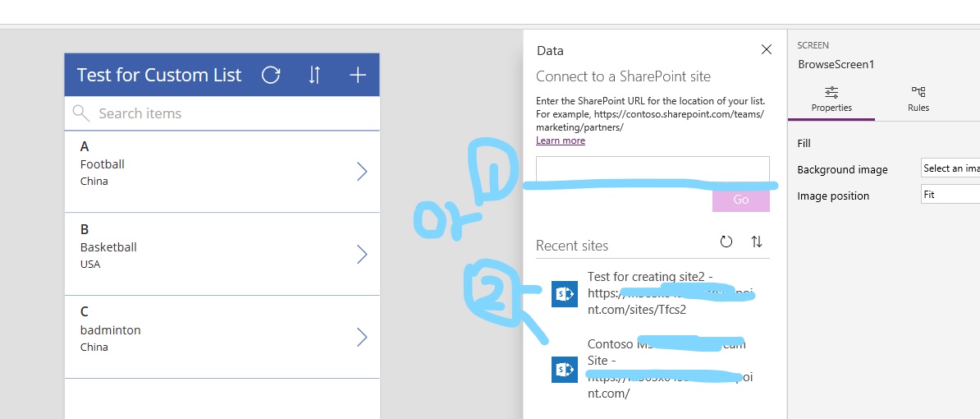Open the Background image dropdown
980x419 pixels.
click(x=950, y=168)
